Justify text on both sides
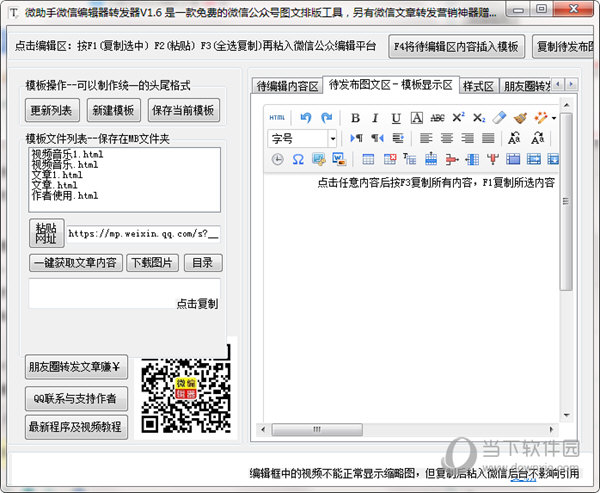This screenshot has height=493, width=600. click(488, 138)
